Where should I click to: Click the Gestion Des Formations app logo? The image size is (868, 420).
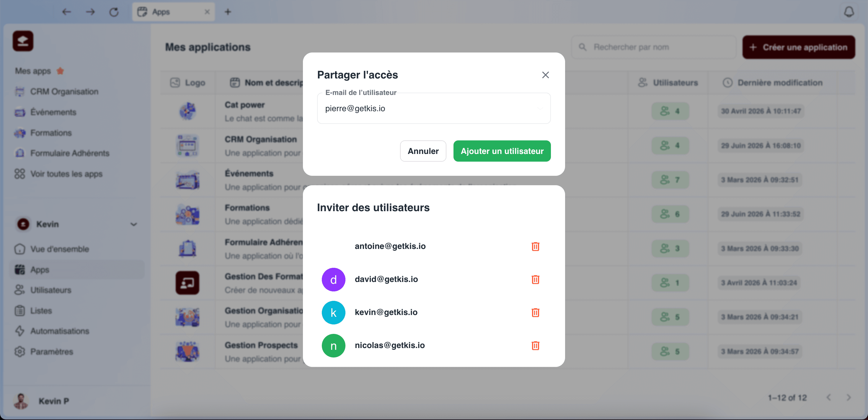point(187,283)
